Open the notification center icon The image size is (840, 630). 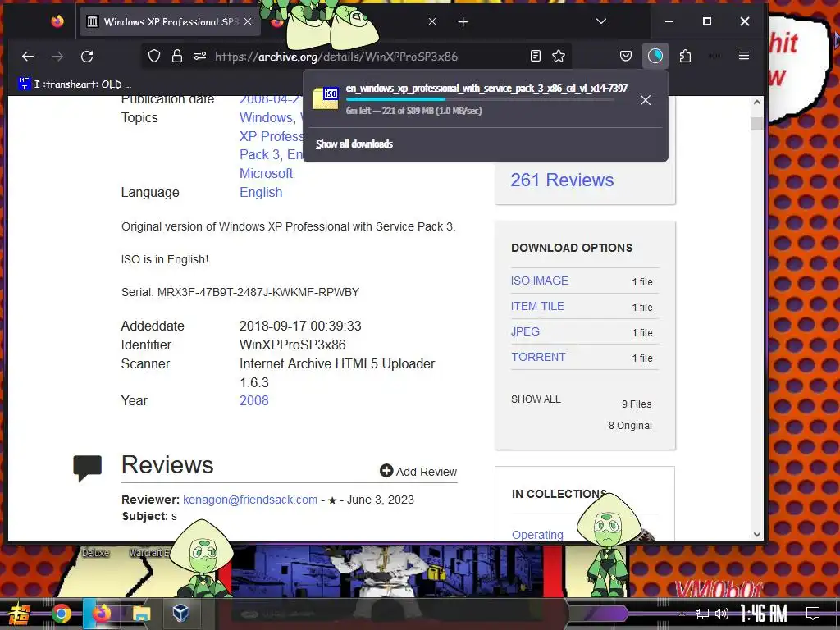coord(813,614)
